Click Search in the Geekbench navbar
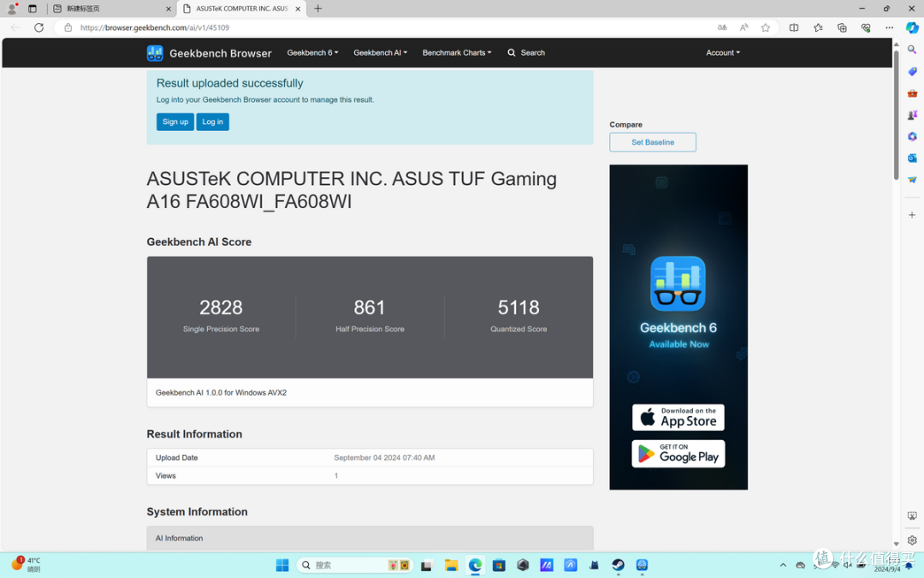Image resolution: width=924 pixels, height=578 pixels. click(x=526, y=52)
